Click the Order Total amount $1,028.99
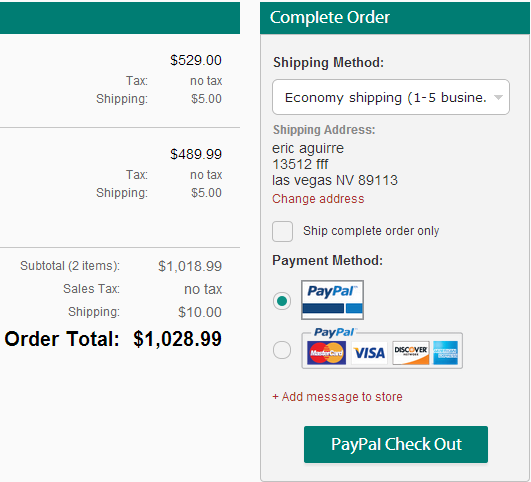 click(x=177, y=339)
